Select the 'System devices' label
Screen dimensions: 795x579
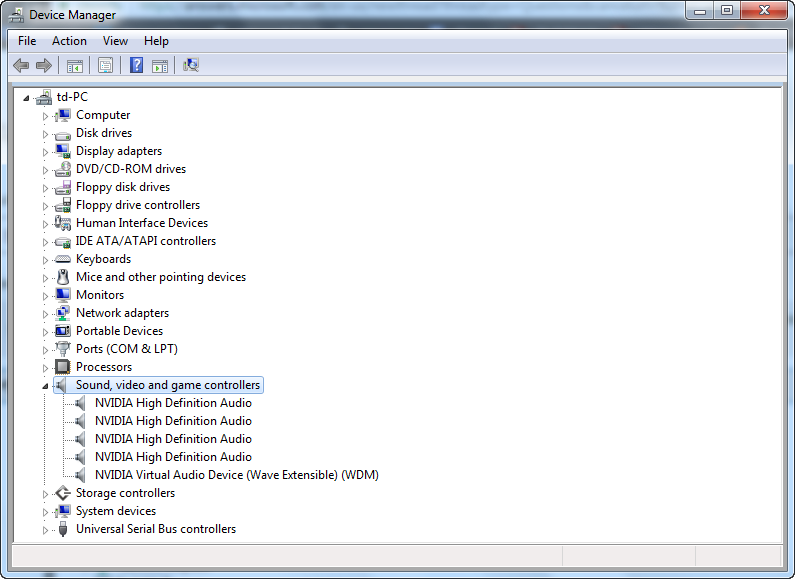tap(116, 511)
